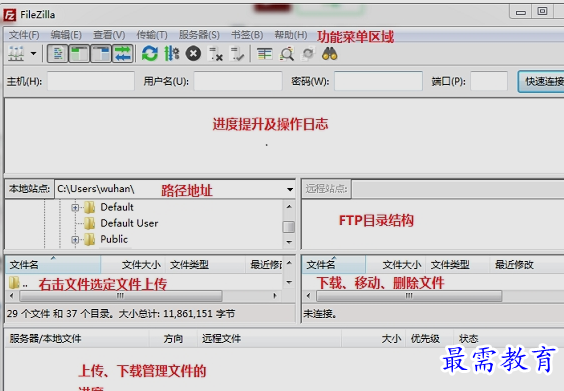Click the 用户名(U) input field
Image resolution: width=564 pixels, height=391 pixels.
238,81
